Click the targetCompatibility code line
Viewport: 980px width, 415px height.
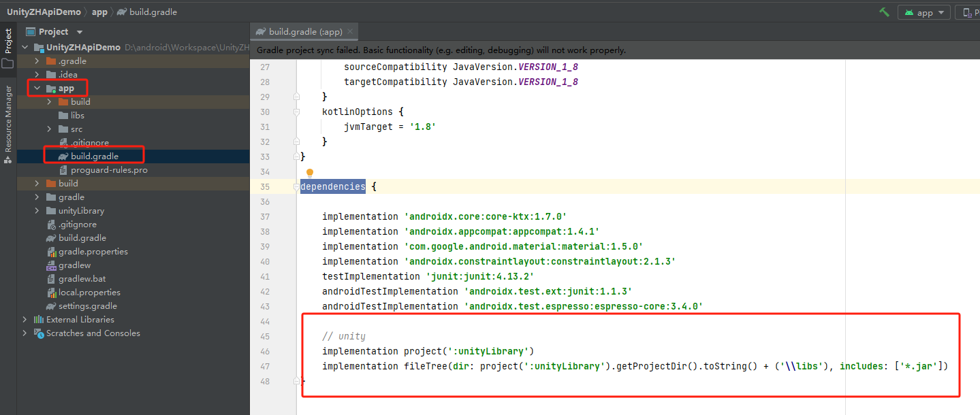tap(461, 82)
